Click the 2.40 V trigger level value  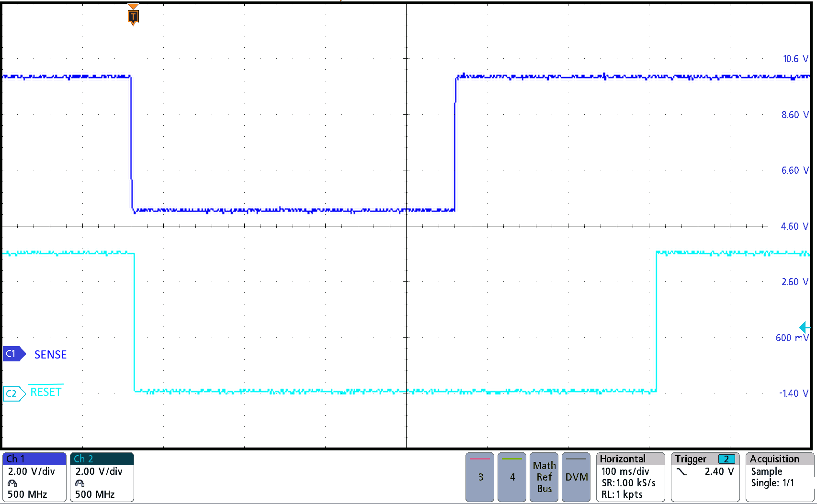point(719,471)
